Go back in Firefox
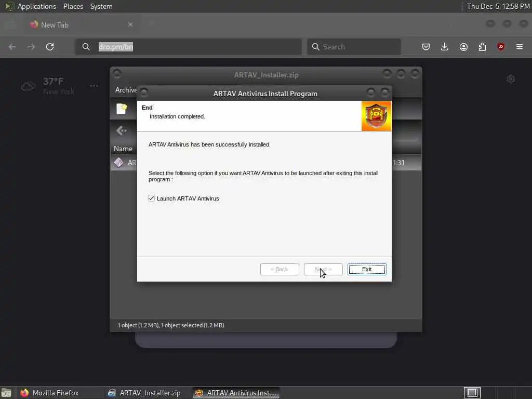Viewport: 532px width, 399px height. click(12, 47)
